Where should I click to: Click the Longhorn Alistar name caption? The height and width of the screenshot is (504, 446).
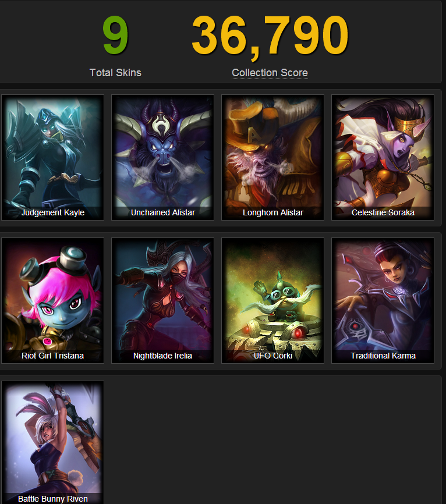(273, 212)
